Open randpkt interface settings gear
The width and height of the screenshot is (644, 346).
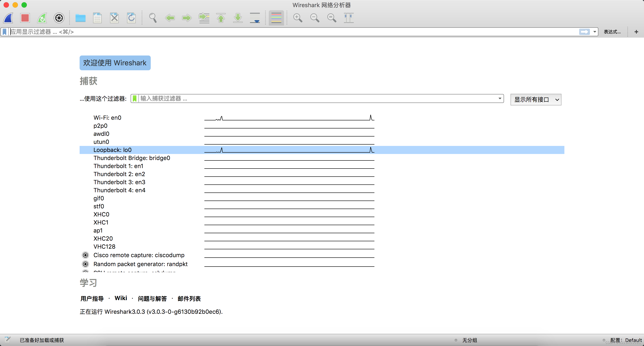pyautogui.click(x=85, y=264)
